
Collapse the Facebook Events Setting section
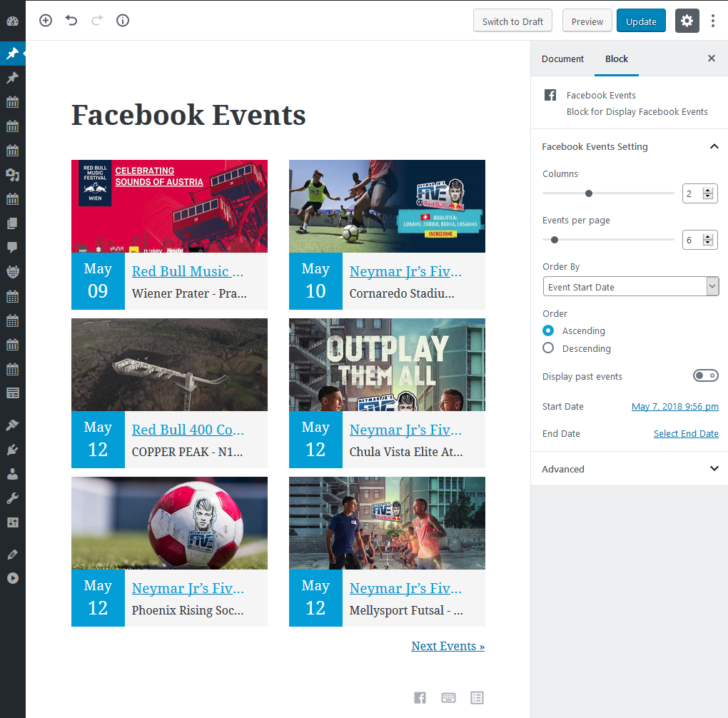pos(714,146)
